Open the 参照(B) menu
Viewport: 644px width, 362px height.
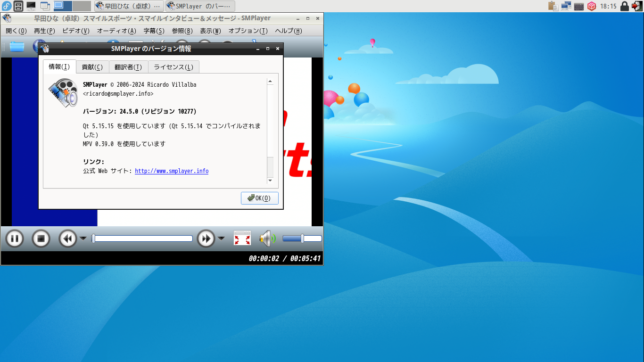coord(182,31)
